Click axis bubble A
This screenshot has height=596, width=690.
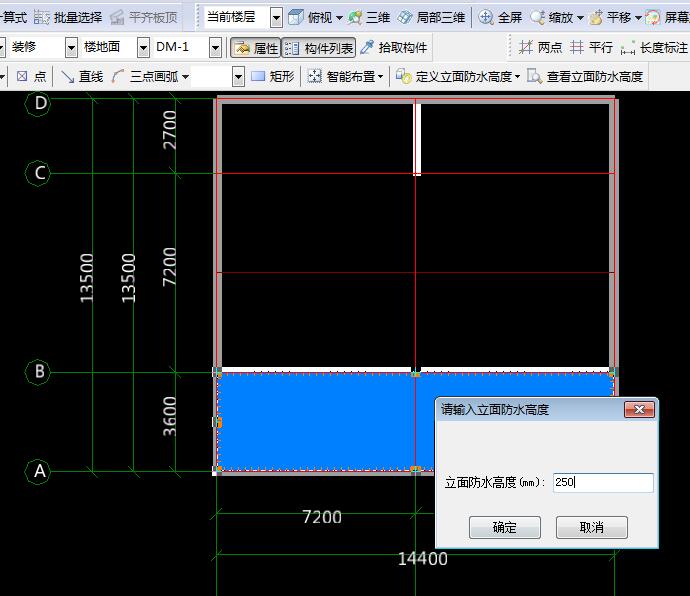pos(39,471)
